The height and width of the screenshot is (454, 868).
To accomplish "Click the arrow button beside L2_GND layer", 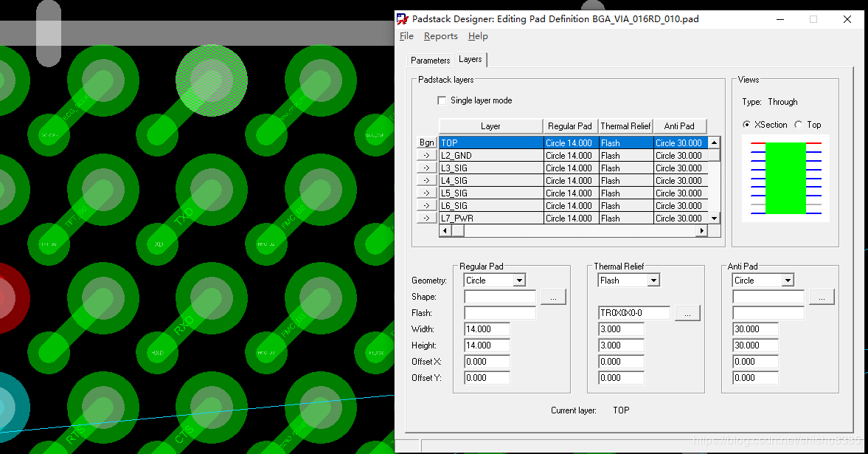I will [427, 156].
